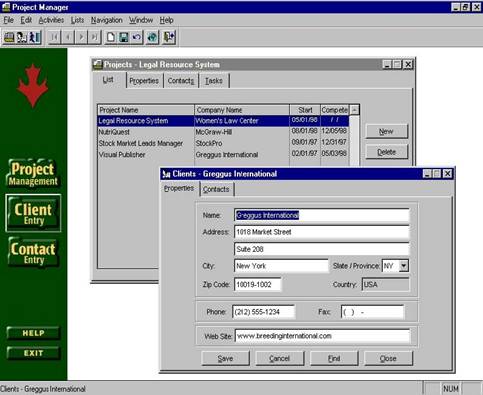Click the City field showing New York
This screenshot has width=483, height=395.
[x=281, y=266]
